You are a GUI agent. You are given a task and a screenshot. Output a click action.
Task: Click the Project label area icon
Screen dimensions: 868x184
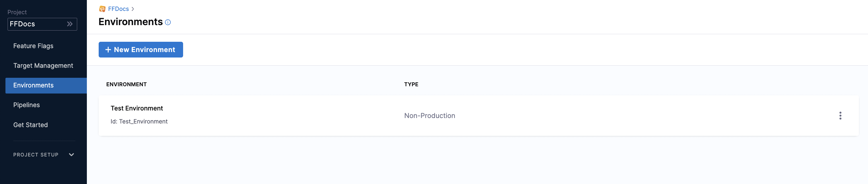click(17, 12)
